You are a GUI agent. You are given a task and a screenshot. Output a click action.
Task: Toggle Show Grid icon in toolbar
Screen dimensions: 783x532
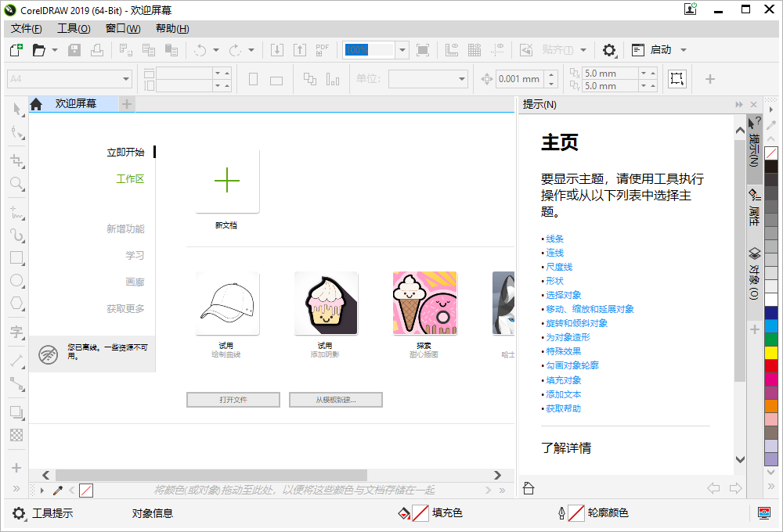474,50
